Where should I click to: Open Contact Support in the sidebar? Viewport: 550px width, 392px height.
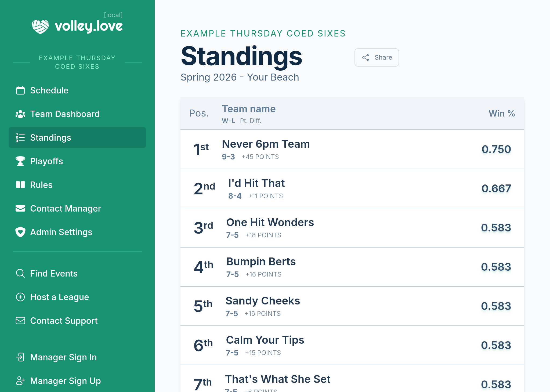point(64,321)
